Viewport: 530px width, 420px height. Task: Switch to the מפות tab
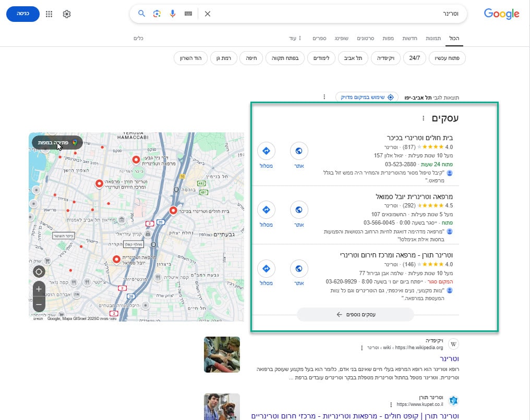tap(388, 38)
